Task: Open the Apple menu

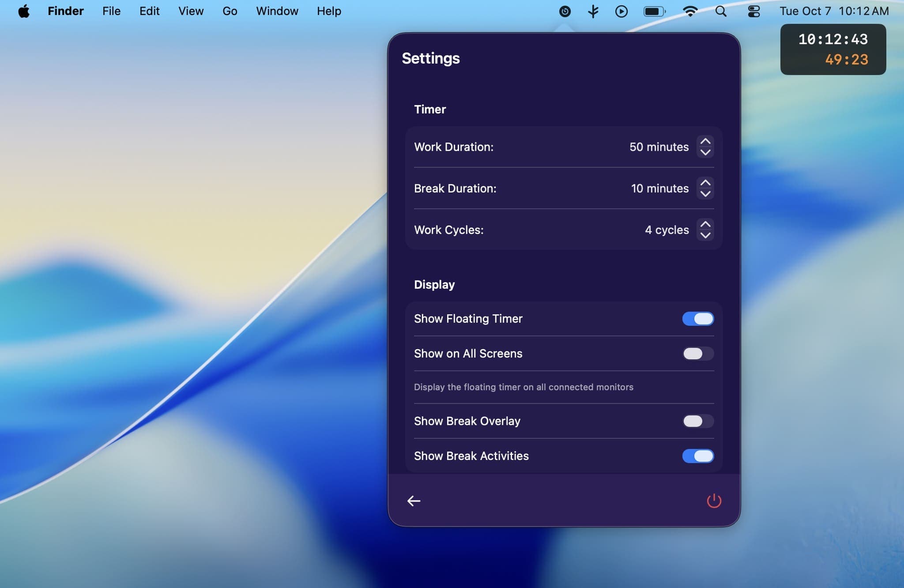Action: pos(24,11)
